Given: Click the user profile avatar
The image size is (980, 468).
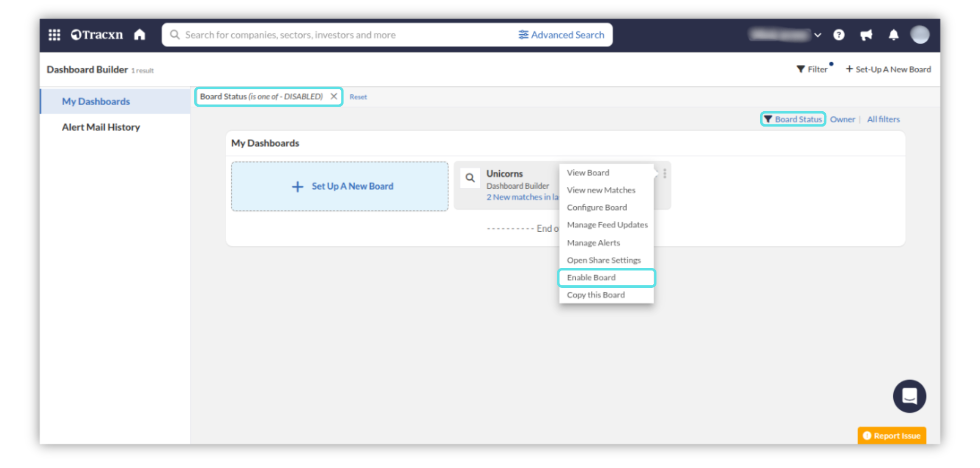Looking at the screenshot, I should point(920,35).
